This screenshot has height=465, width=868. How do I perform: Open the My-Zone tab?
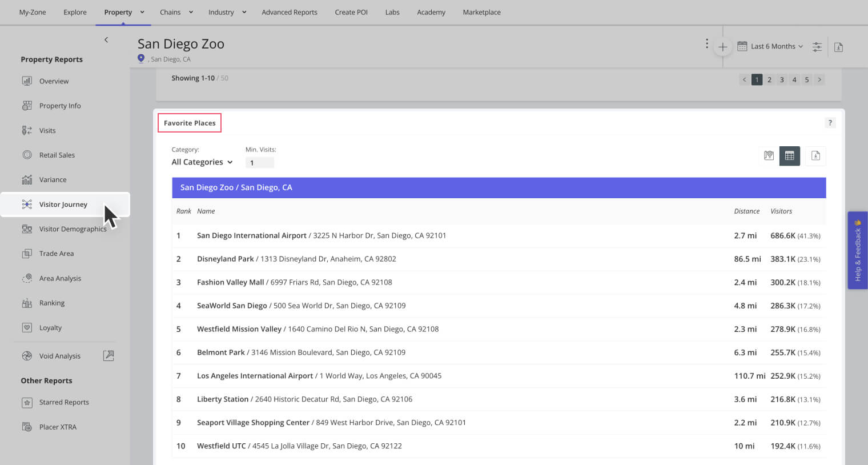(x=33, y=12)
